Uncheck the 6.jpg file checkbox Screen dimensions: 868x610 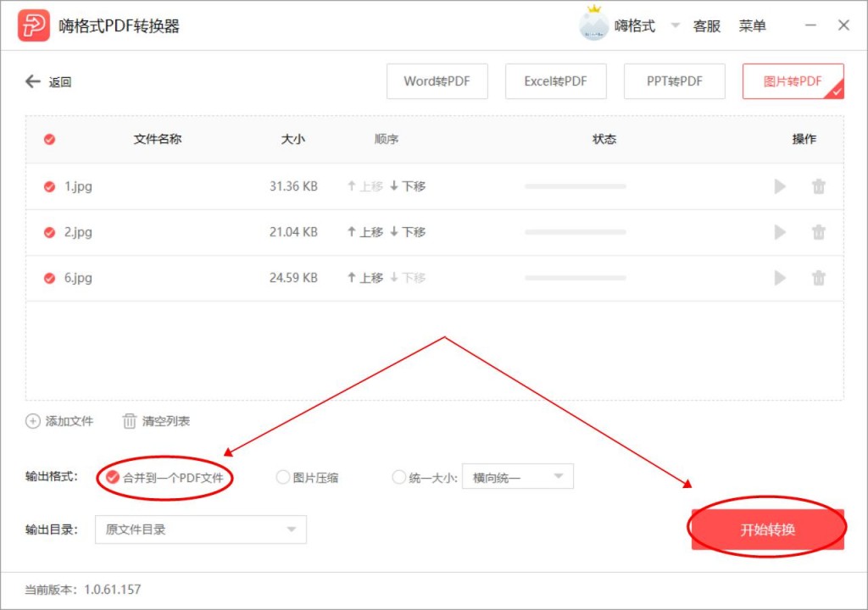point(49,278)
